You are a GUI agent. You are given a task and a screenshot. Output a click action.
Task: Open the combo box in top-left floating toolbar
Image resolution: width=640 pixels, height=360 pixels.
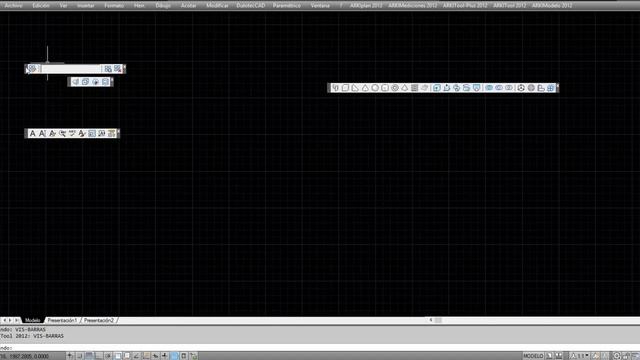click(71, 69)
